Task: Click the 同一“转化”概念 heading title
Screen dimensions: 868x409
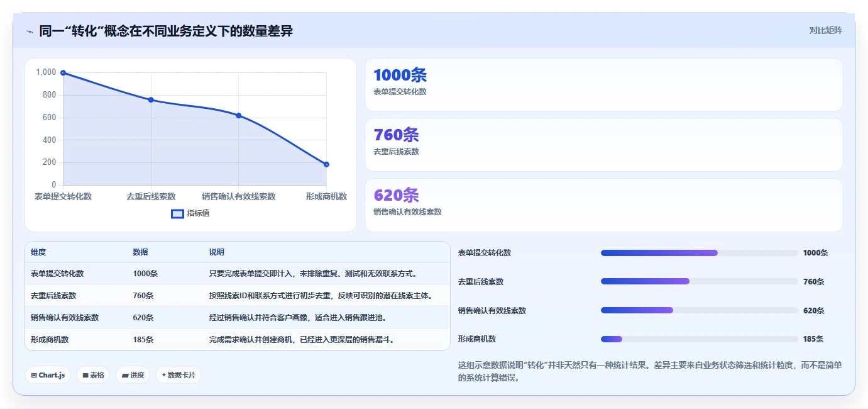Action: [166, 31]
